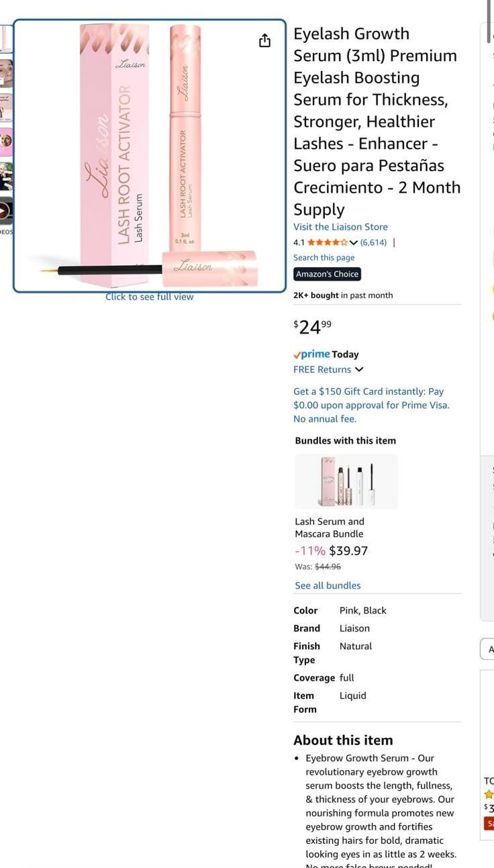The height and width of the screenshot is (868, 494).
Task: Open Lash Serum and Mascara Bundle link
Action: pyautogui.click(x=330, y=528)
